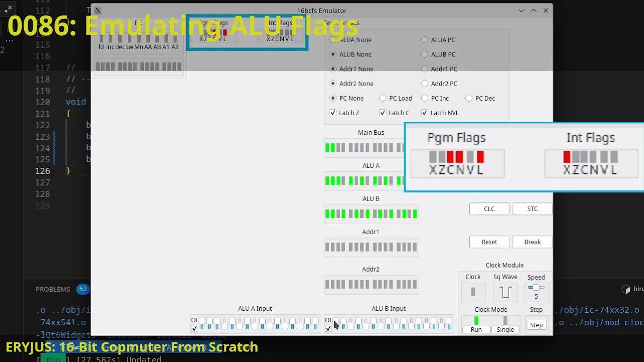Select the Sq Wave clock shape icon
The image size is (644, 362).
click(505, 292)
